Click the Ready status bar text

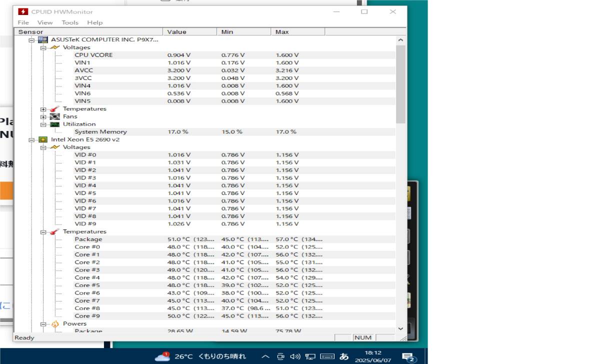[24, 337]
